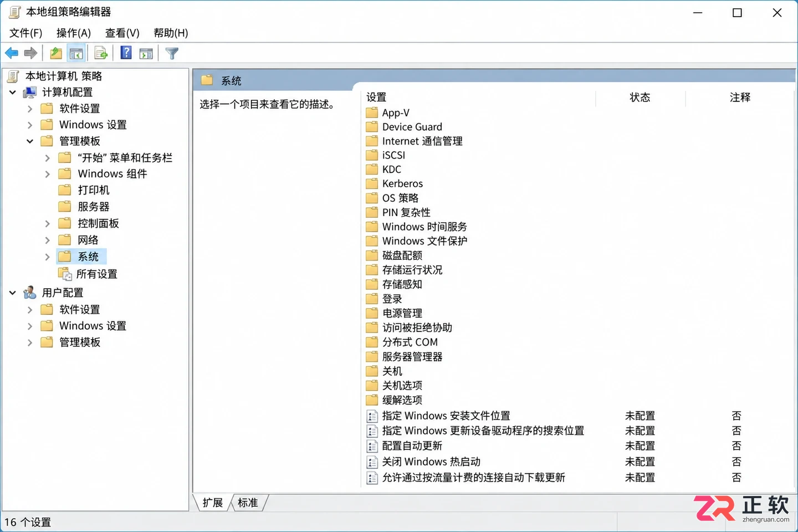Image resolution: width=798 pixels, height=532 pixels.
Task: Collapse the 用户配置 tree node
Action: click(x=13, y=292)
